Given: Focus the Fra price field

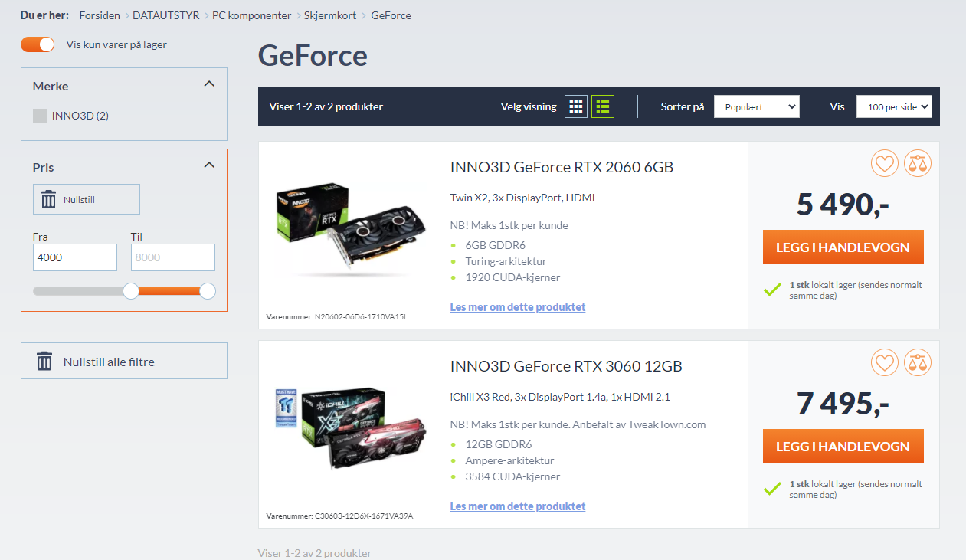Looking at the screenshot, I should pos(75,257).
